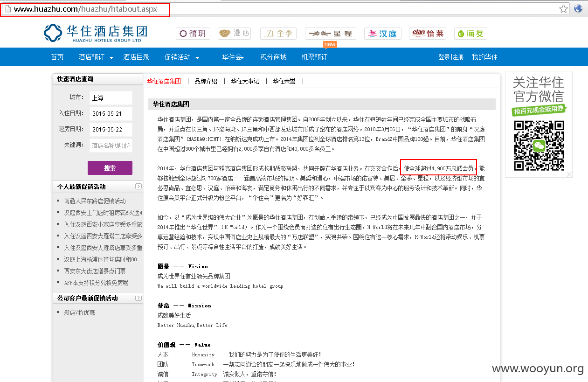The image size is (588, 382).
Task: Open 新店7折优惠 link
Action: (x=79, y=313)
